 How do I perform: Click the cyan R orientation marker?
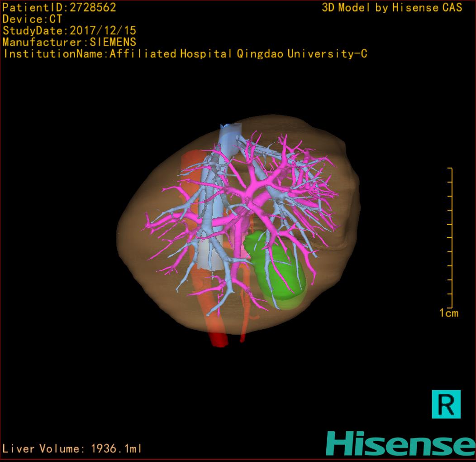point(446,404)
